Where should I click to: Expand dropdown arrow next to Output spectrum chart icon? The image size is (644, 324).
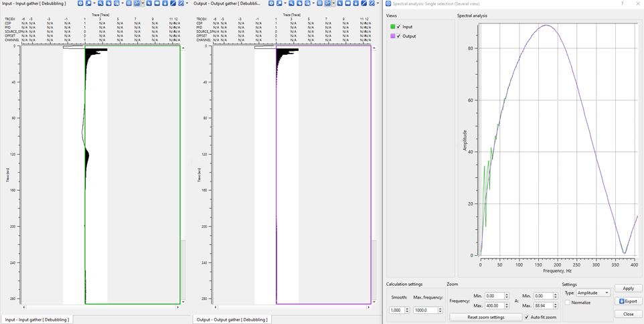[334, 3]
